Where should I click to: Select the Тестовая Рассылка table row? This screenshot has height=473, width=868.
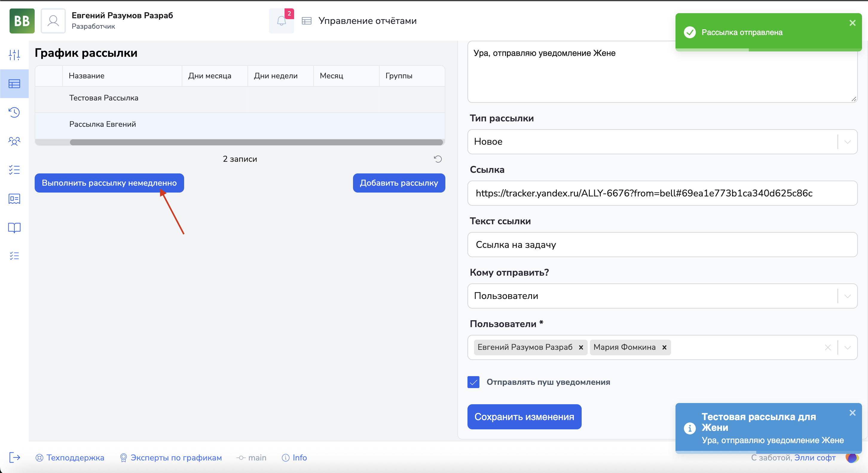pyautogui.click(x=103, y=98)
